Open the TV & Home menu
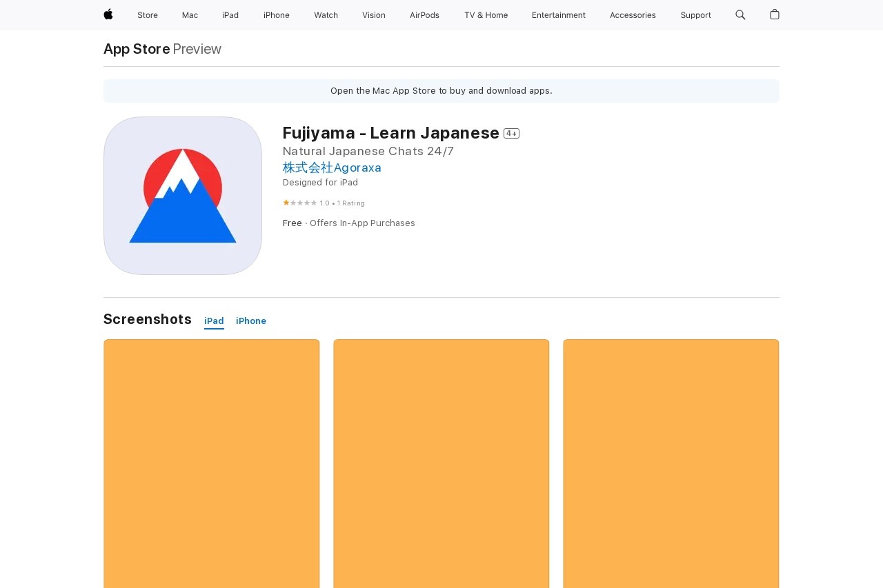883x588 pixels. (486, 15)
